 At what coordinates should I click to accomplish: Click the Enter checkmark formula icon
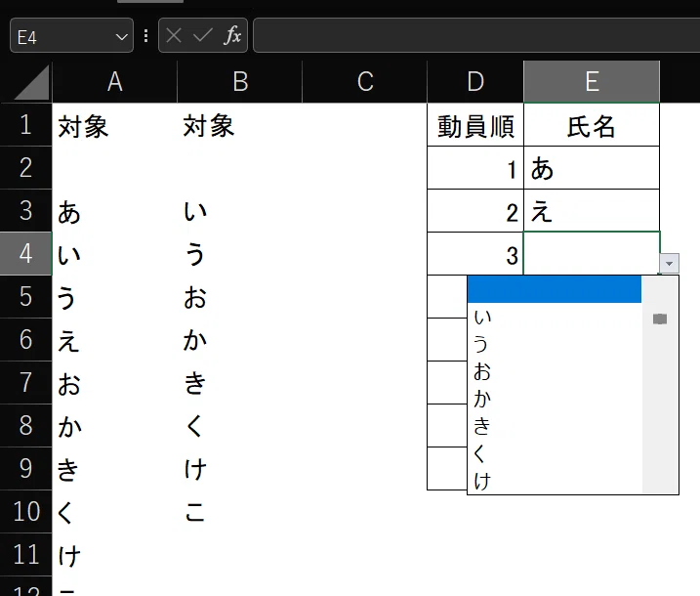tap(203, 35)
